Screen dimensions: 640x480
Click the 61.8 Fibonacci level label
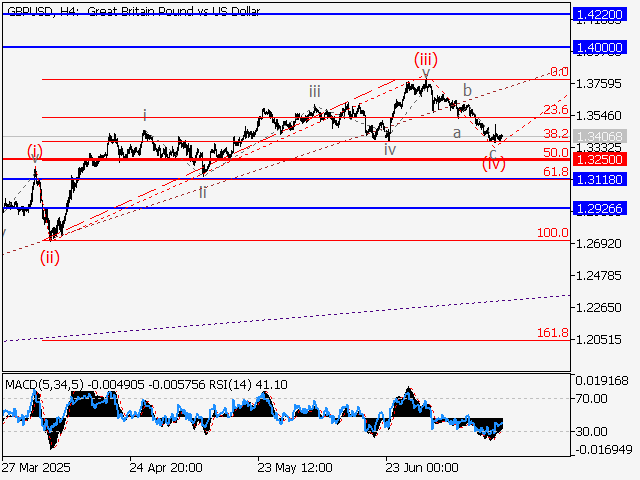pos(555,172)
